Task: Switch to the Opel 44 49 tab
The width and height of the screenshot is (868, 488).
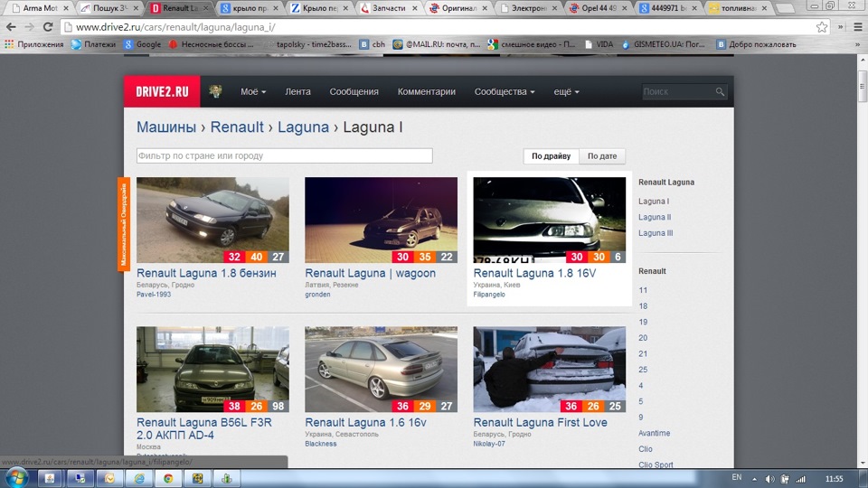Action: [x=598, y=8]
